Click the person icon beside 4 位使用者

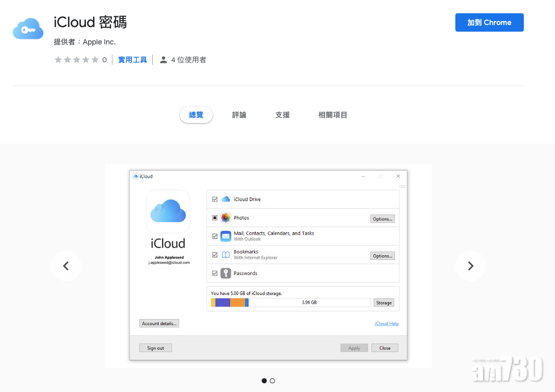[x=163, y=59]
